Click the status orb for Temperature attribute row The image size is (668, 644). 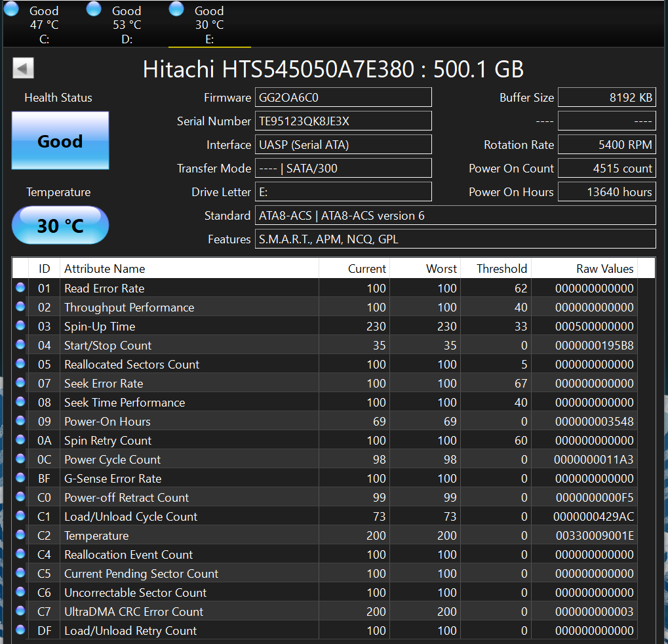click(x=20, y=534)
